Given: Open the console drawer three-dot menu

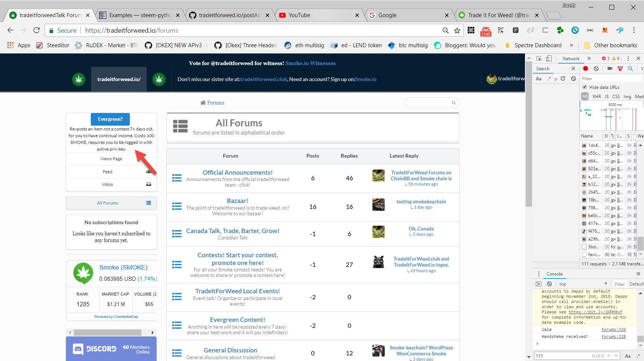Looking at the screenshot, I should coord(538,274).
